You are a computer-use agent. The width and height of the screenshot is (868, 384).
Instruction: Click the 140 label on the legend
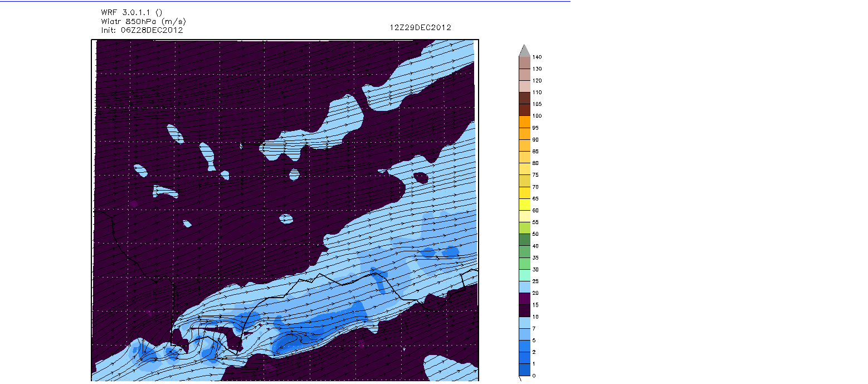[x=537, y=57]
